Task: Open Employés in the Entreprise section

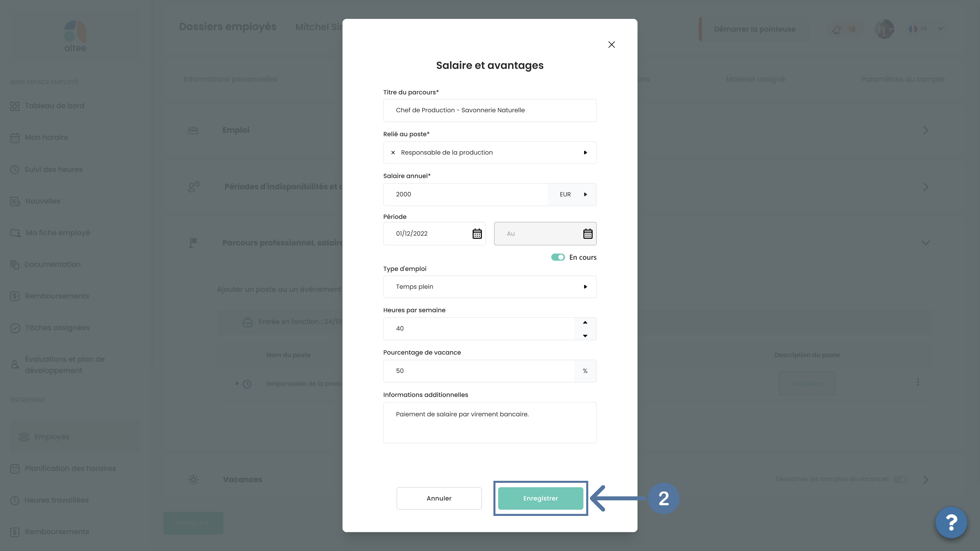Action: pyautogui.click(x=75, y=437)
